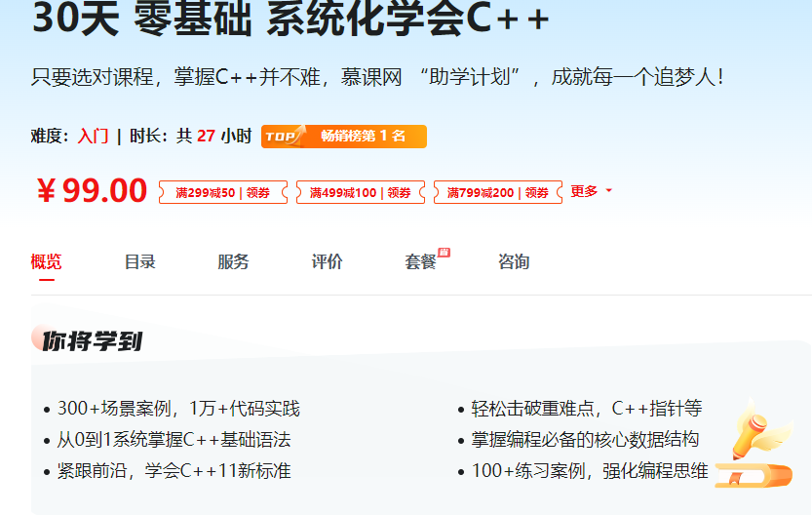This screenshot has width=812, height=515.
Task: Click the bullet 300+场景案例，1万+代码实践
Action: click(178, 409)
